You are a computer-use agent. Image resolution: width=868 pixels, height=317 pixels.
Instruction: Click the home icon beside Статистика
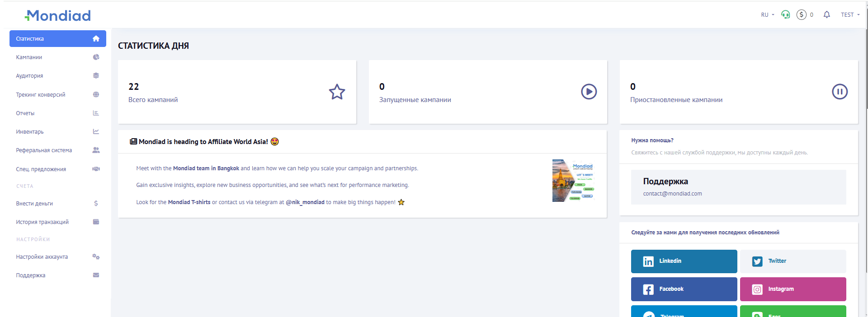pos(96,39)
